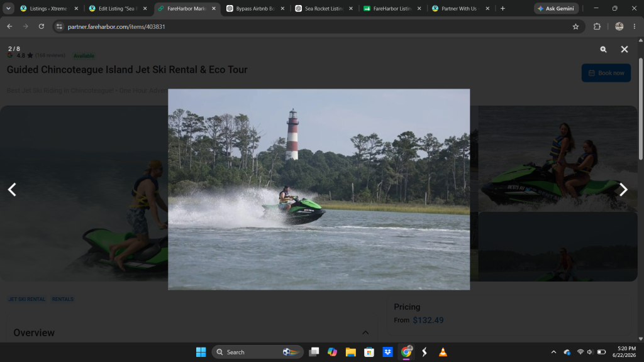The height and width of the screenshot is (362, 644).
Task: Collapse the Overview section chevron
Action: (x=365, y=332)
